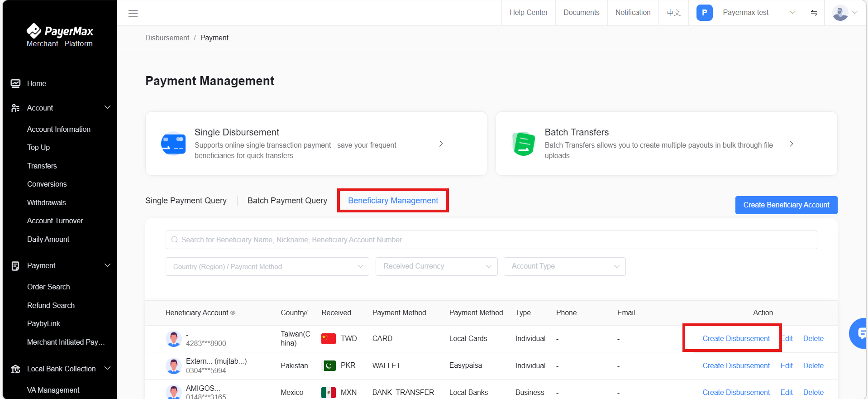
Task: Open the blue chat support bubble
Action: [858, 333]
